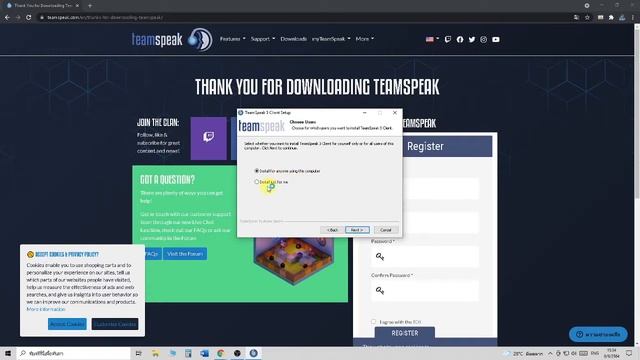Click Visit the Forum button
Screen dimensions: 640x360
coord(185,253)
